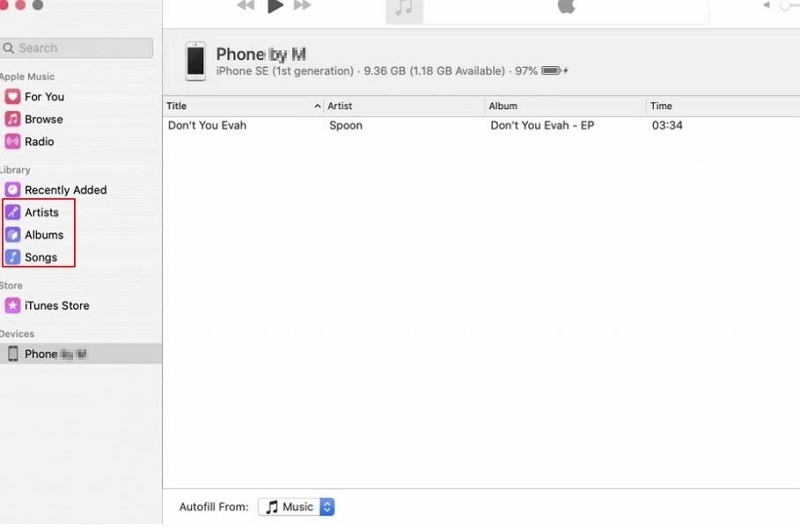800x528 pixels.
Task: Open Radio in sidebar
Action: coord(39,142)
